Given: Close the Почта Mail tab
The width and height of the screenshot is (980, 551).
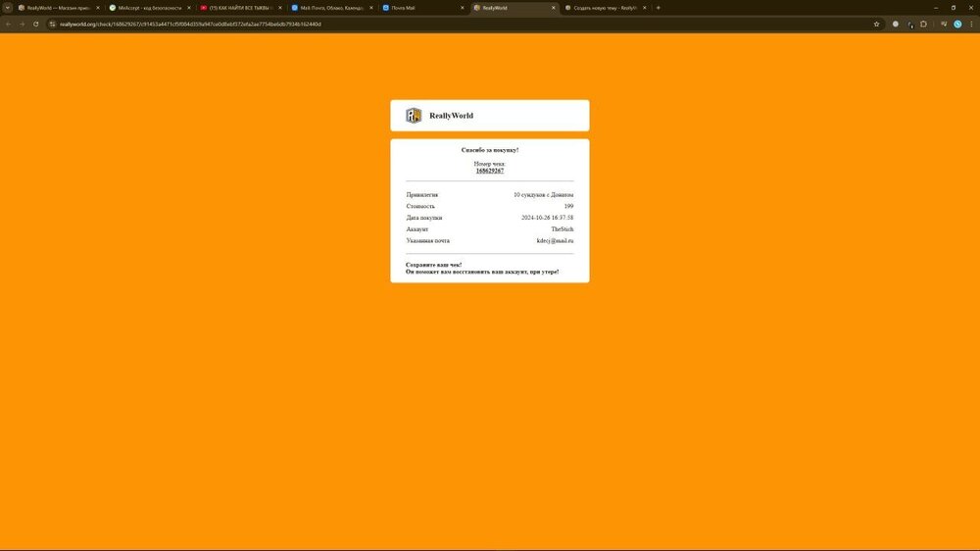Looking at the screenshot, I should [463, 8].
